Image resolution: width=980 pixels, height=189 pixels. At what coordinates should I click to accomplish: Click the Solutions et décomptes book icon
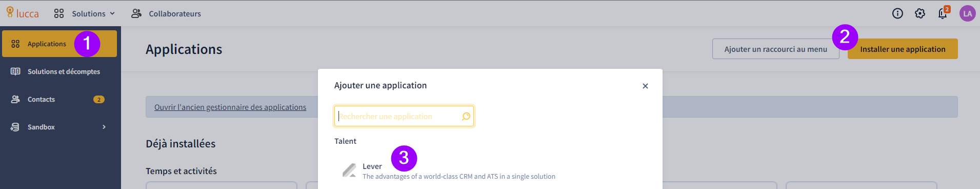click(x=15, y=71)
